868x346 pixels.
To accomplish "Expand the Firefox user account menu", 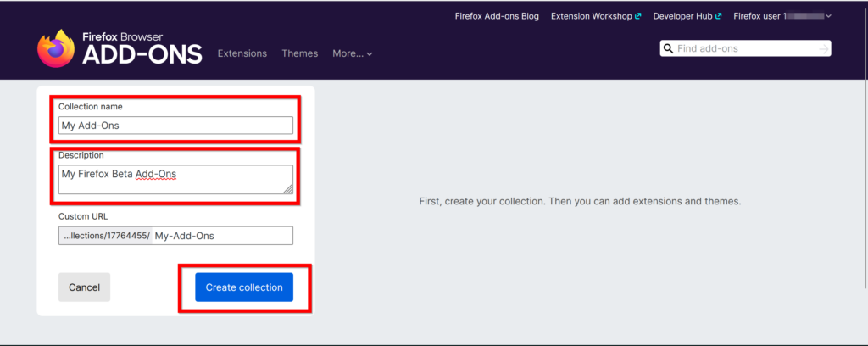I will point(782,16).
